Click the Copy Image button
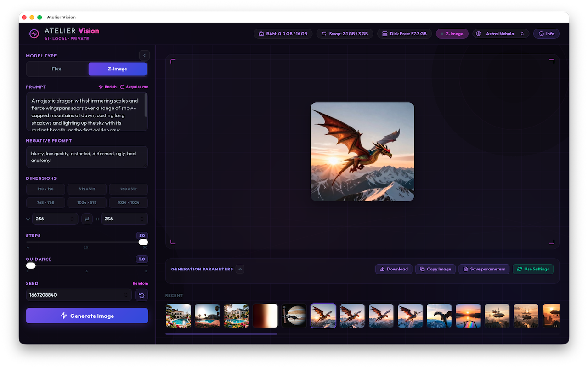This screenshot has height=368, width=588. [435, 269]
